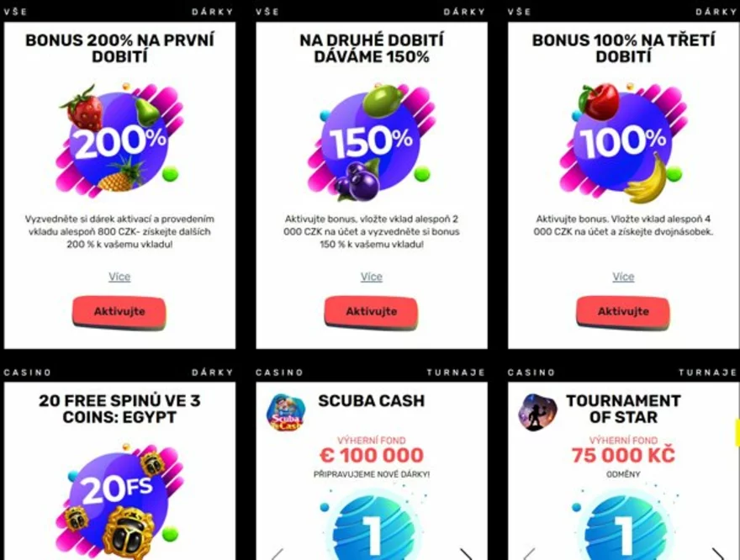This screenshot has width=740, height=560.
Task: Activate the 150% second deposit bonus
Action: pyautogui.click(x=372, y=312)
